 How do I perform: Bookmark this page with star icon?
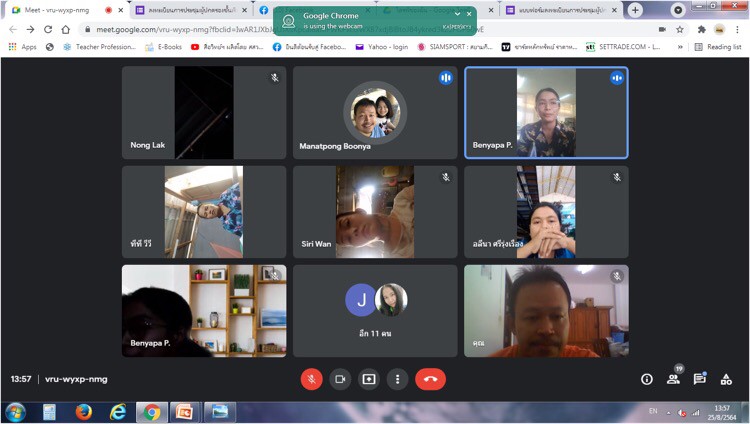680,29
